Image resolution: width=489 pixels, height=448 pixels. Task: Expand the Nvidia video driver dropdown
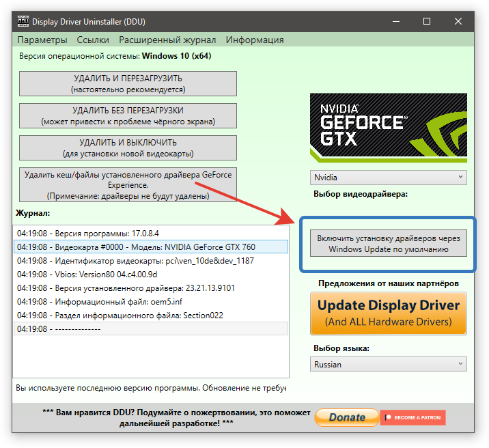coord(389,178)
